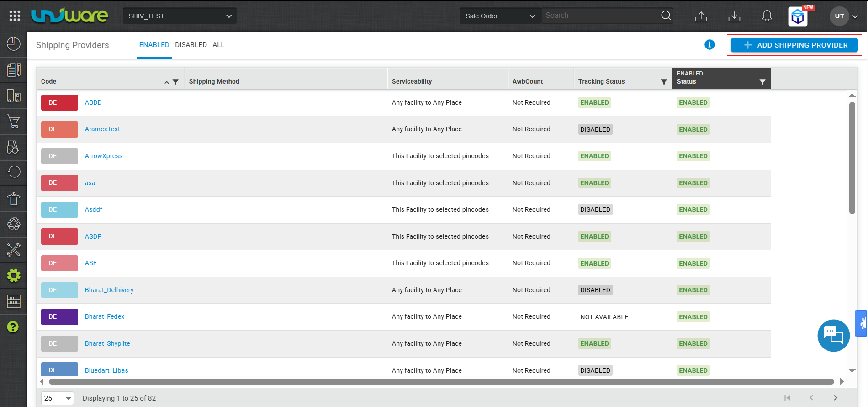This screenshot has height=407, width=868.
Task: Open the Bharat_Fedex provider link
Action: (x=105, y=316)
